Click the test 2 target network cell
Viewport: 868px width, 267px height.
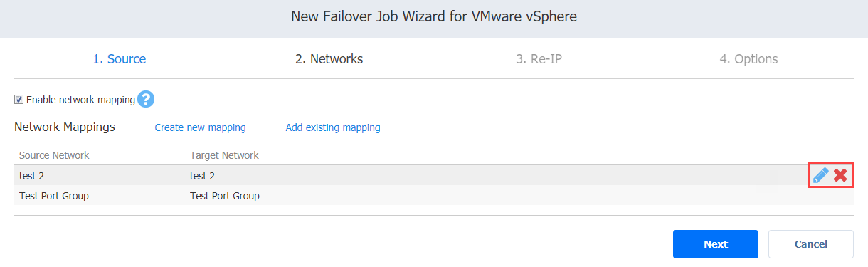tap(202, 176)
